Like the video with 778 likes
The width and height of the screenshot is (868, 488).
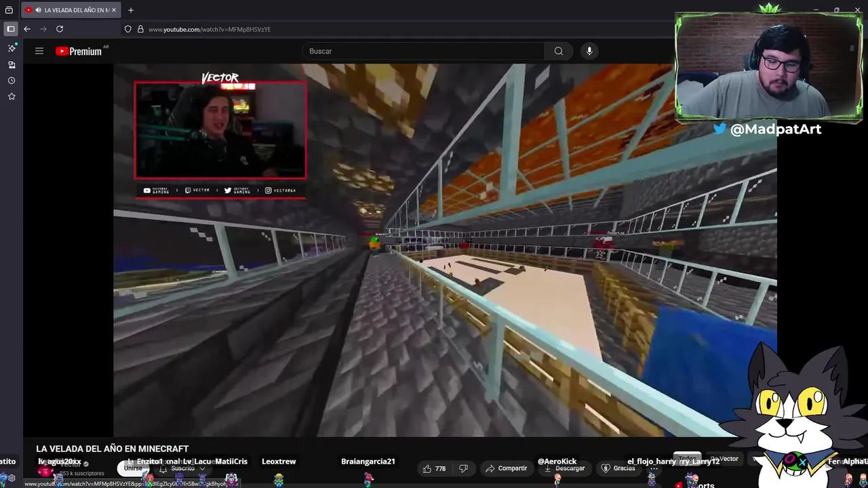pyautogui.click(x=434, y=468)
